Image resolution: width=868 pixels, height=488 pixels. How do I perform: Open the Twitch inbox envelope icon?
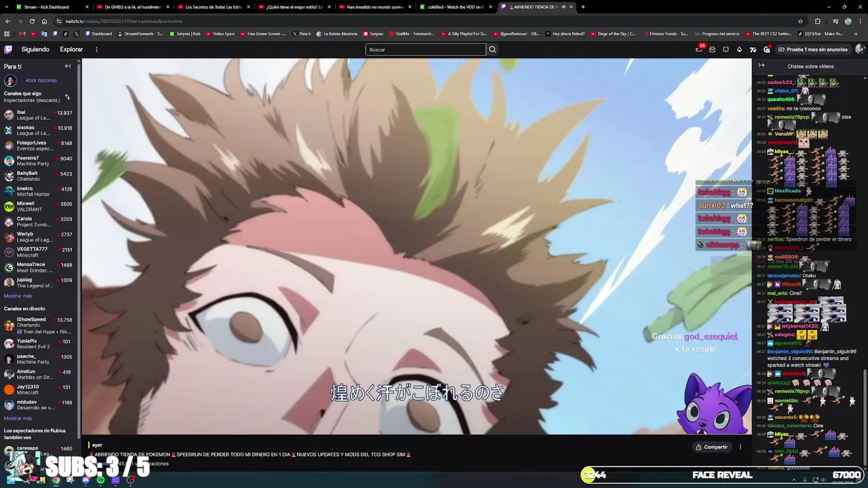712,49
